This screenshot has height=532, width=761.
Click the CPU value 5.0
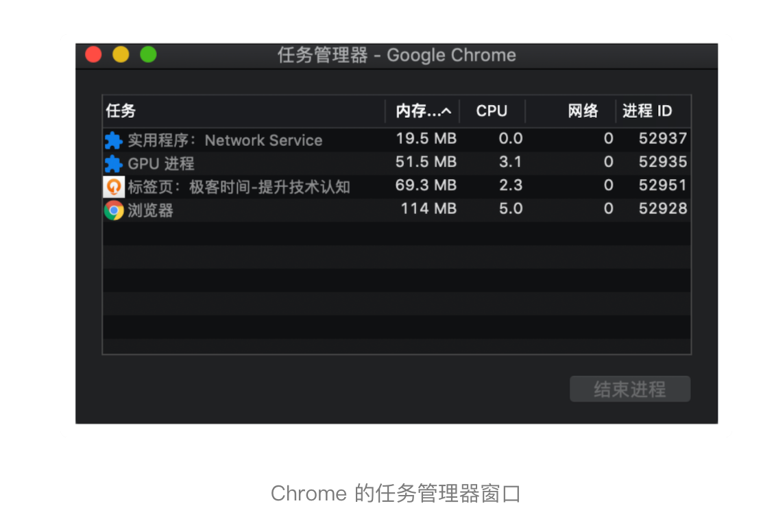[511, 208]
